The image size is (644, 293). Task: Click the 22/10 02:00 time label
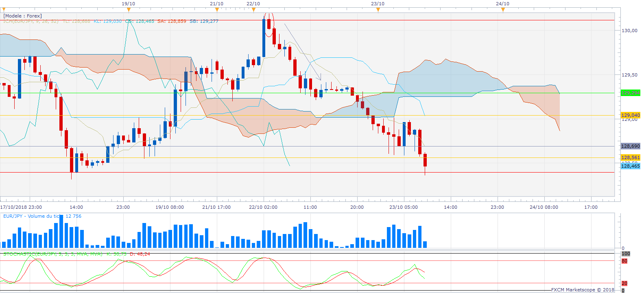263,207
